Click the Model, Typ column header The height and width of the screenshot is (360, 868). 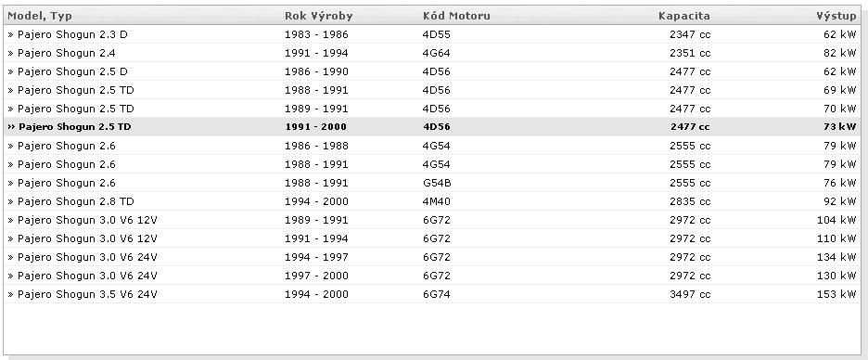pos(40,16)
